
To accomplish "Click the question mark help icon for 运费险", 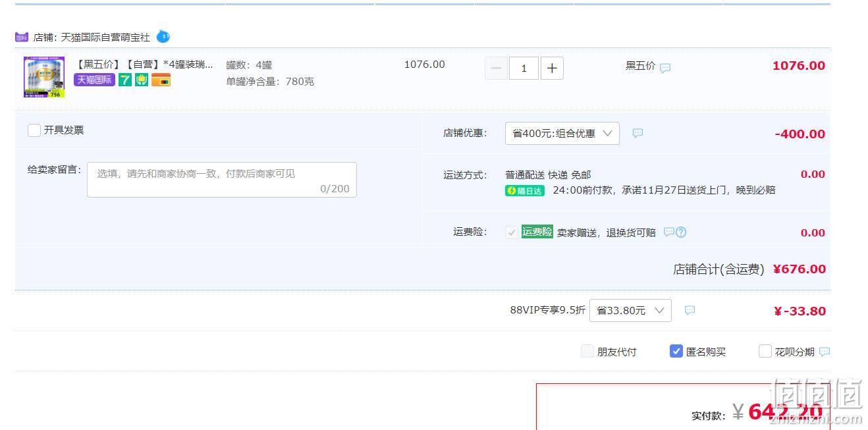I will 681,232.
